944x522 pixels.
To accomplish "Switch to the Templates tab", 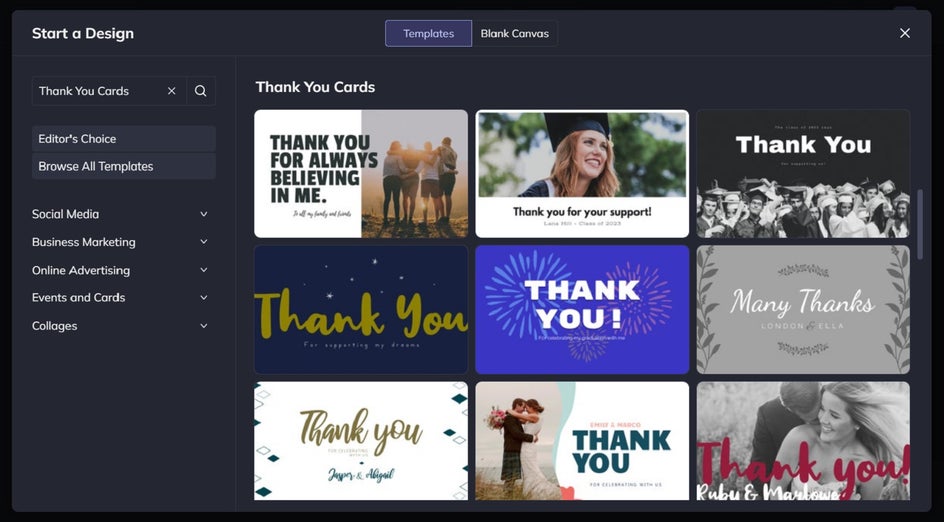I will point(428,34).
